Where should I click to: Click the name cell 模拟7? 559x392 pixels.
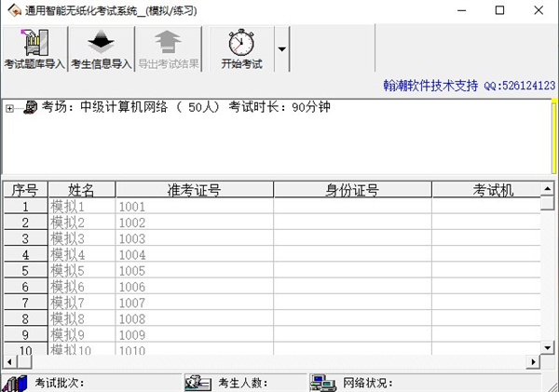click(82, 303)
